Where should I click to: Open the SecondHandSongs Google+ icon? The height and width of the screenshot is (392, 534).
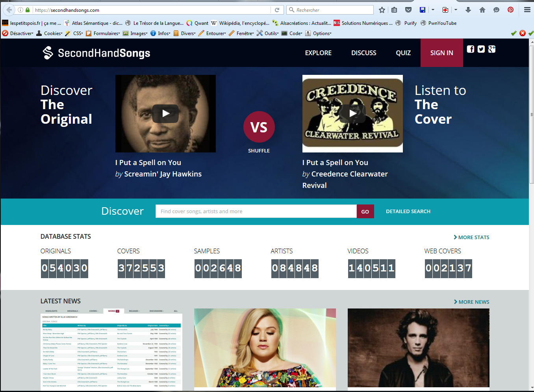click(492, 49)
